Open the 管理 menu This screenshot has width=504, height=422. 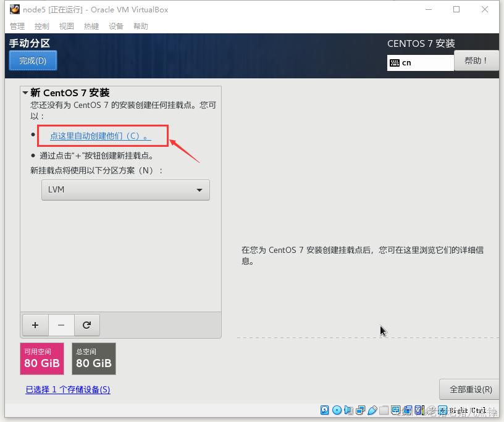[17, 26]
